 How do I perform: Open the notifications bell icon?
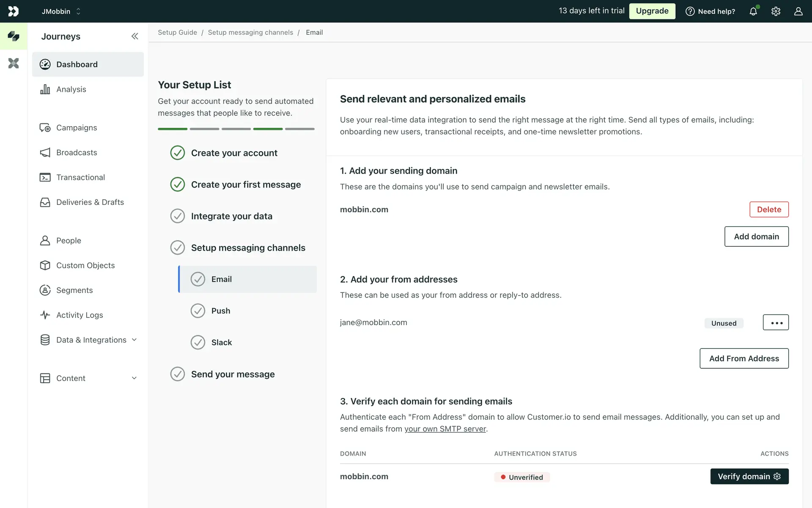point(753,11)
